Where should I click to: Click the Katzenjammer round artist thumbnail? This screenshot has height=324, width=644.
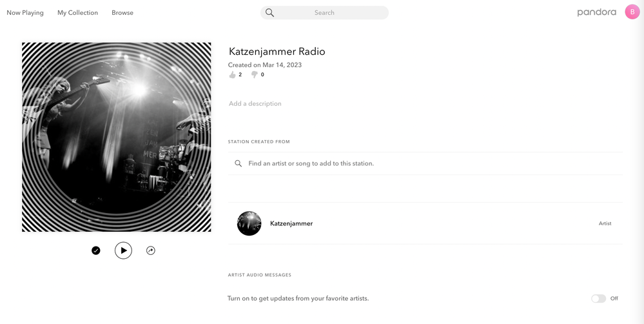tap(249, 223)
